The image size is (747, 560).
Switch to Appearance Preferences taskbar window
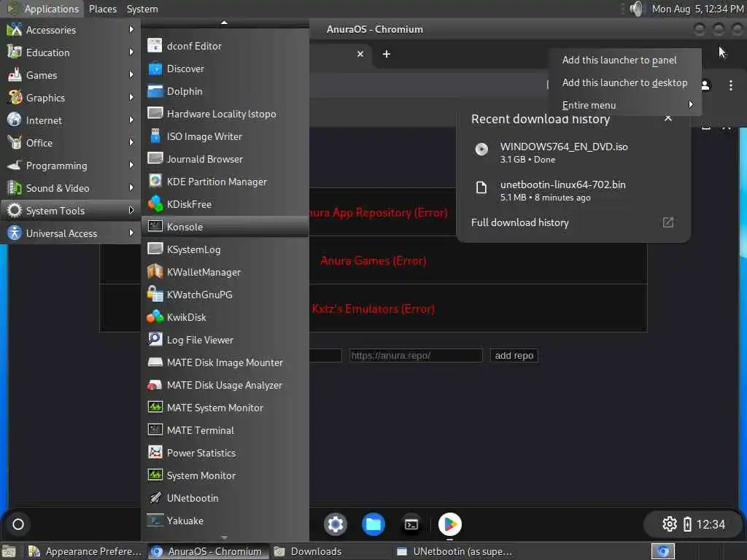tap(86, 551)
